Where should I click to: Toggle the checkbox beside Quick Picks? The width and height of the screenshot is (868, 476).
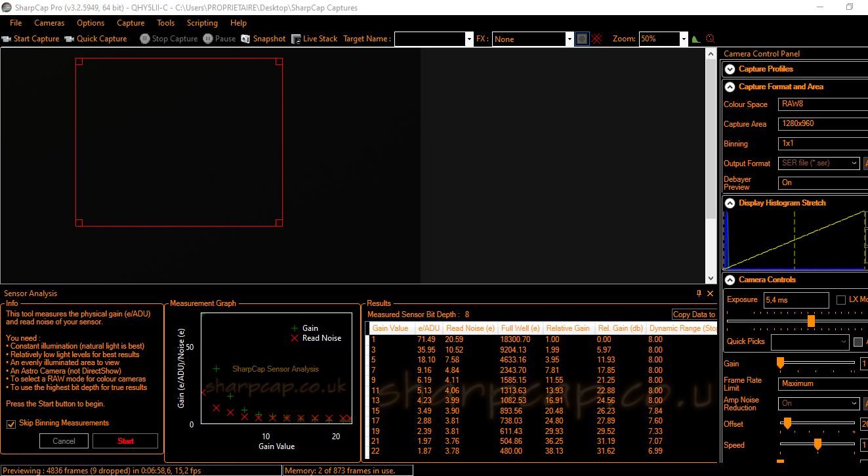pos(858,341)
